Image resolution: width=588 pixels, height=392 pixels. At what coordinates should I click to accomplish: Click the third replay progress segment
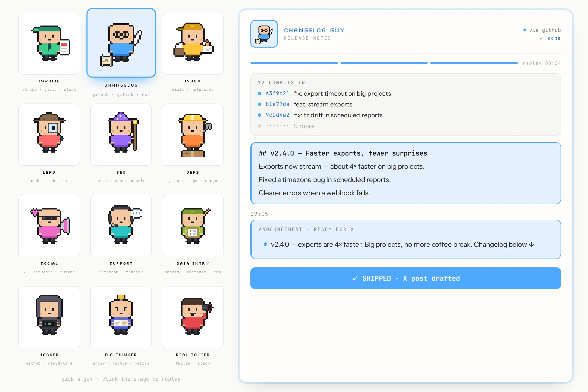[474, 63]
